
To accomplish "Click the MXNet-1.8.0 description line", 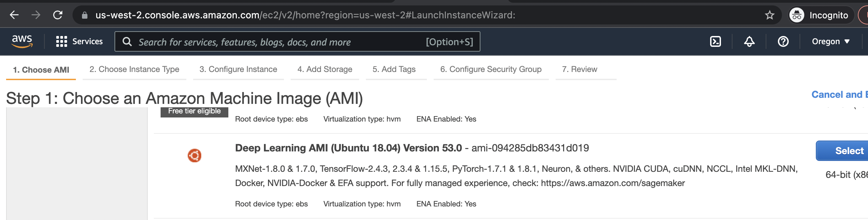I will point(516,169).
